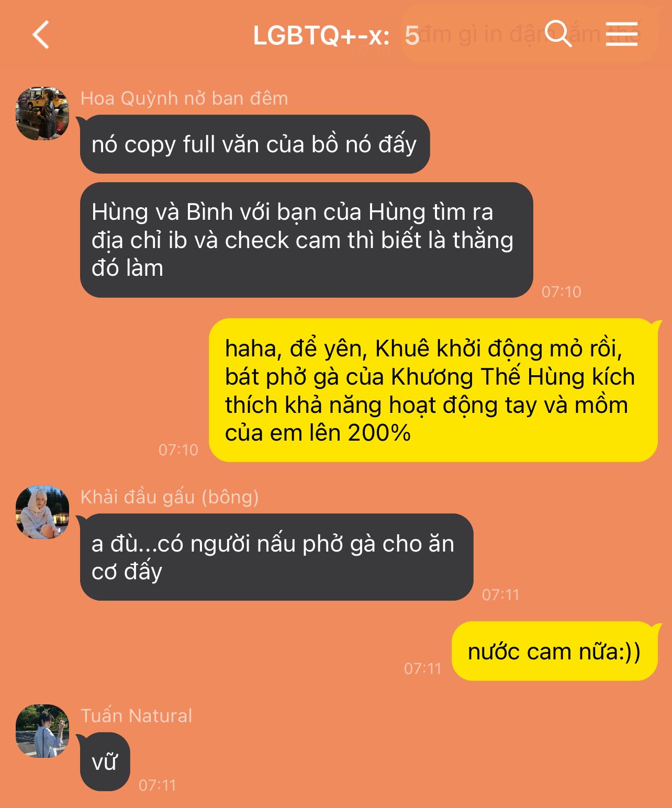Viewport: 672px width, 808px height.
Task: Open the LGBTQ+-x group chat title
Action: point(321,36)
